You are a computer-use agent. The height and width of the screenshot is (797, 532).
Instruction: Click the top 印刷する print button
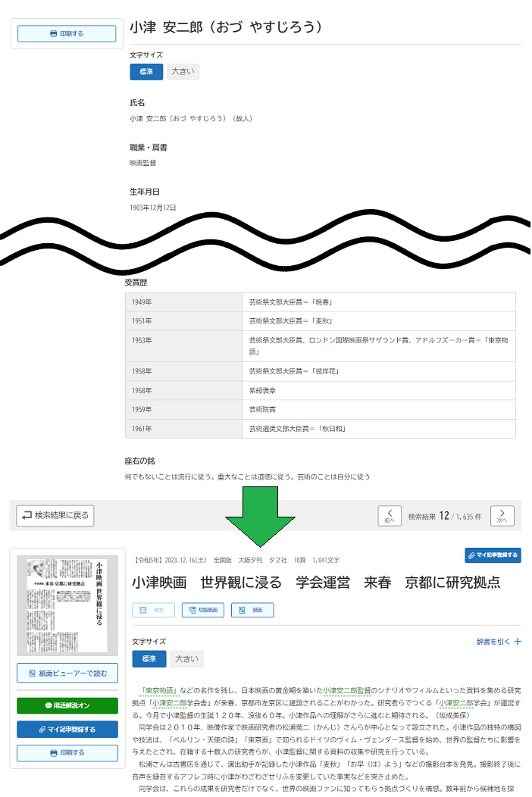pos(67,33)
